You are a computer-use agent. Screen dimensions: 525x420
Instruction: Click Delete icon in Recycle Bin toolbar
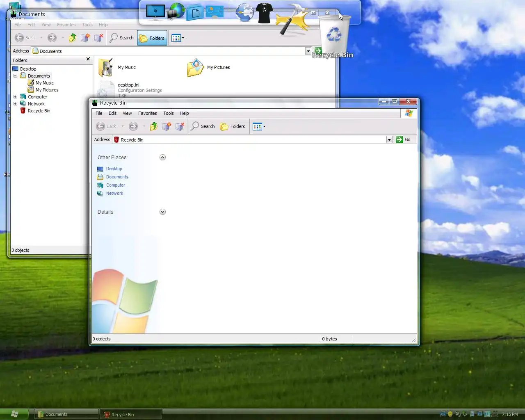tap(180, 126)
